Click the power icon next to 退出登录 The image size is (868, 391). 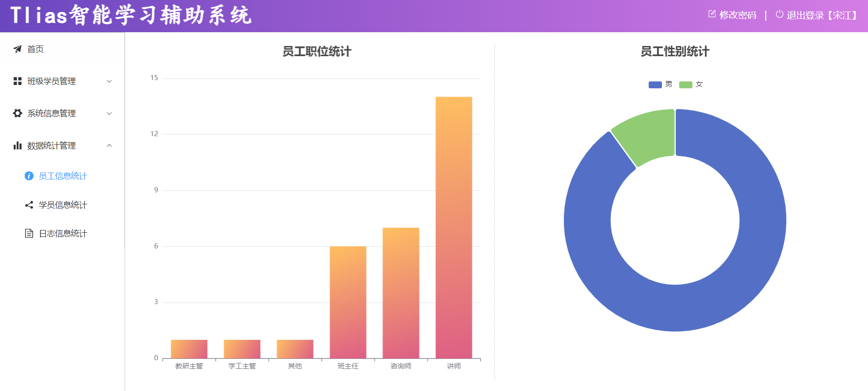(779, 14)
